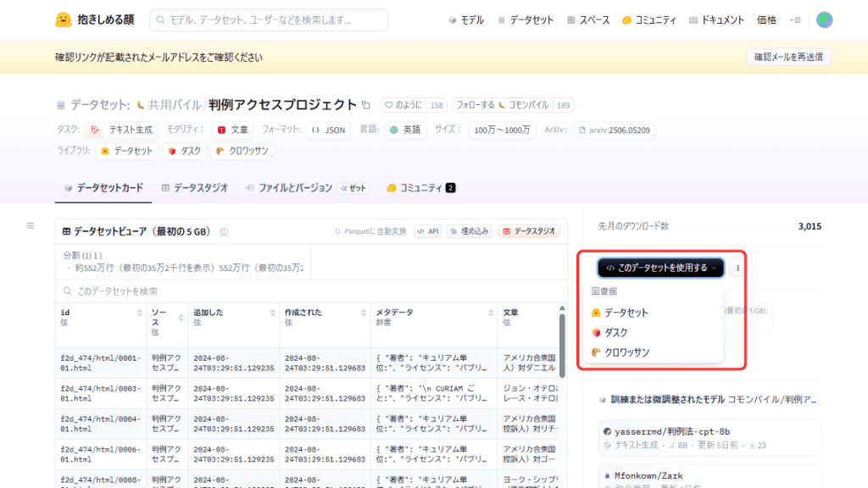Sort the ソース column
The width and height of the screenshot is (868, 488).
pos(181,318)
